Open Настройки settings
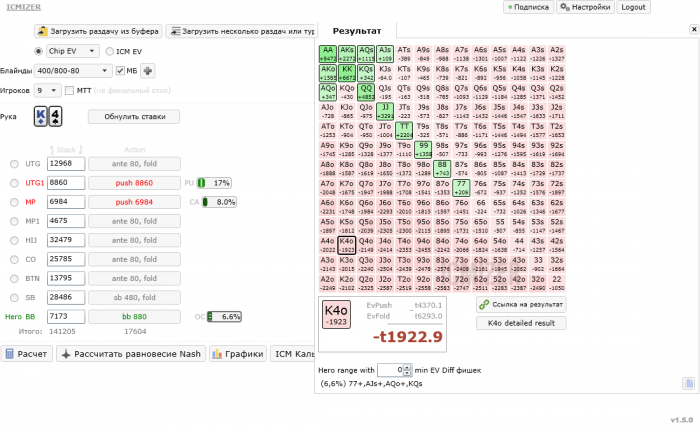Viewport: 700px width, 432px height. point(585,7)
